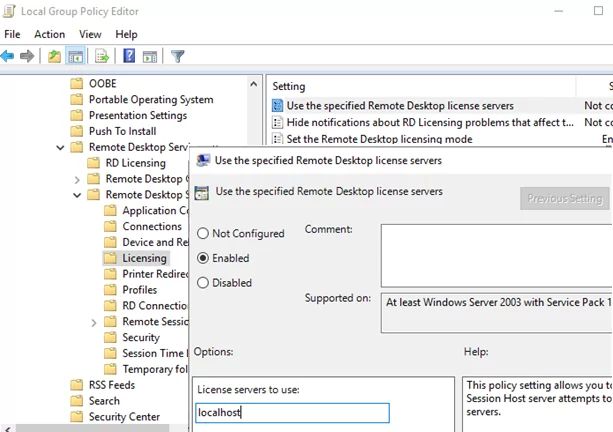Screen dimensions: 613x432
Task: Select the Printer Redirection tree item
Action: pyautogui.click(x=155, y=274)
